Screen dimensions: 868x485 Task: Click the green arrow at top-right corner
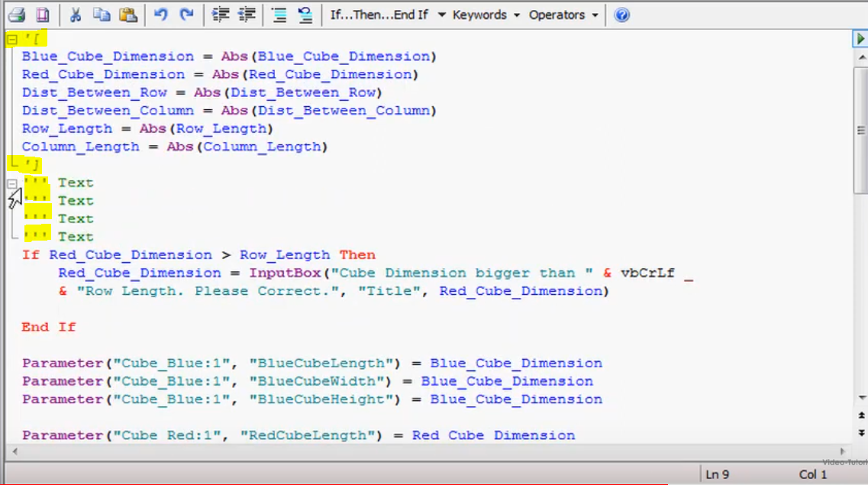(x=860, y=39)
